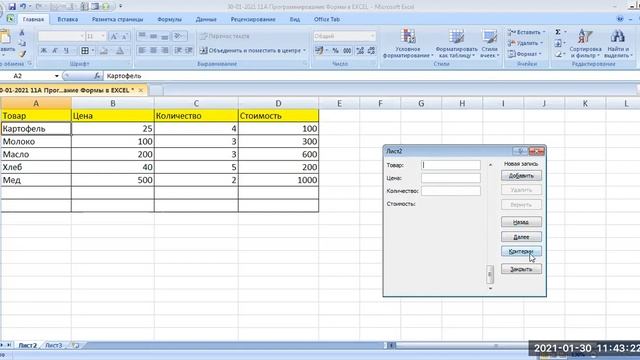The height and width of the screenshot is (360, 640).
Task: Open text orientation options
Action: coord(178,36)
